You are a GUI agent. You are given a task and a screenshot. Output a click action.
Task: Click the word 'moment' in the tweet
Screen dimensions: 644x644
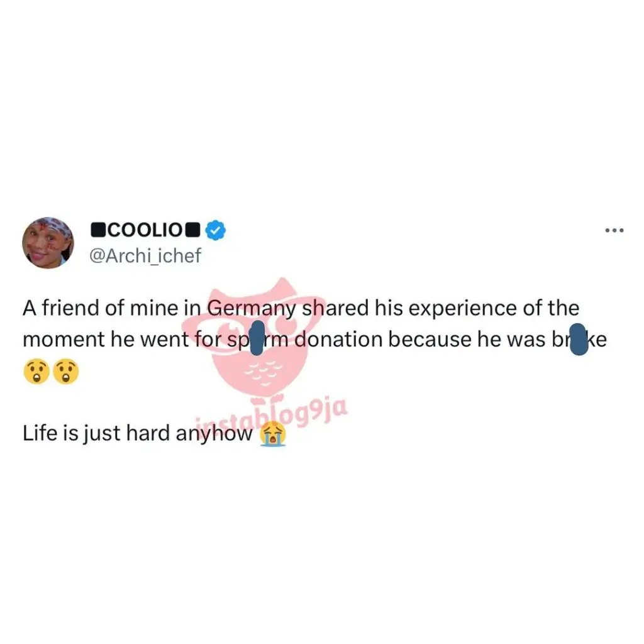point(64,340)
